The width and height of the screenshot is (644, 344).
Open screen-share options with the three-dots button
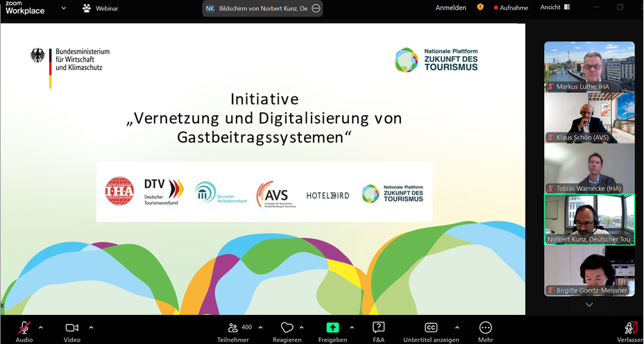tap(316, 8)
